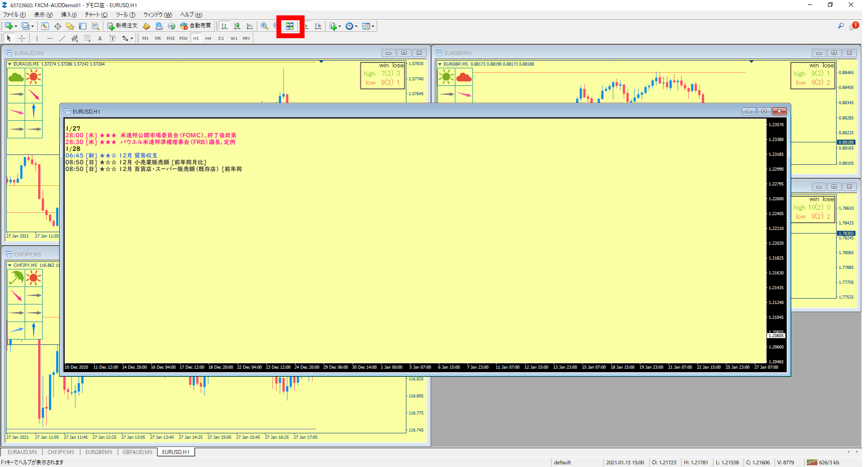Expand templates dropdown arrow
The width and height of the screenshot is (868, 467).
[373, 26]
